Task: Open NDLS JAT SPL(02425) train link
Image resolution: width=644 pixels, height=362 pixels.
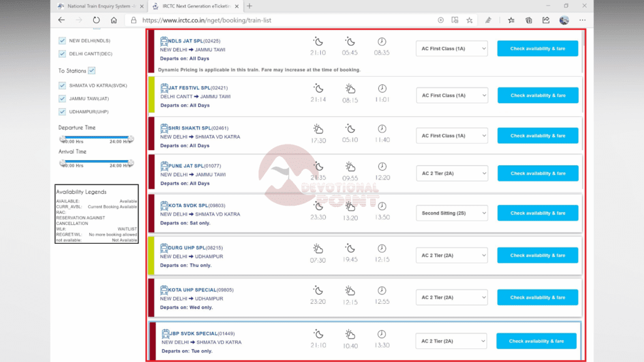Action: pyautogui.click(x=194, y=41)
